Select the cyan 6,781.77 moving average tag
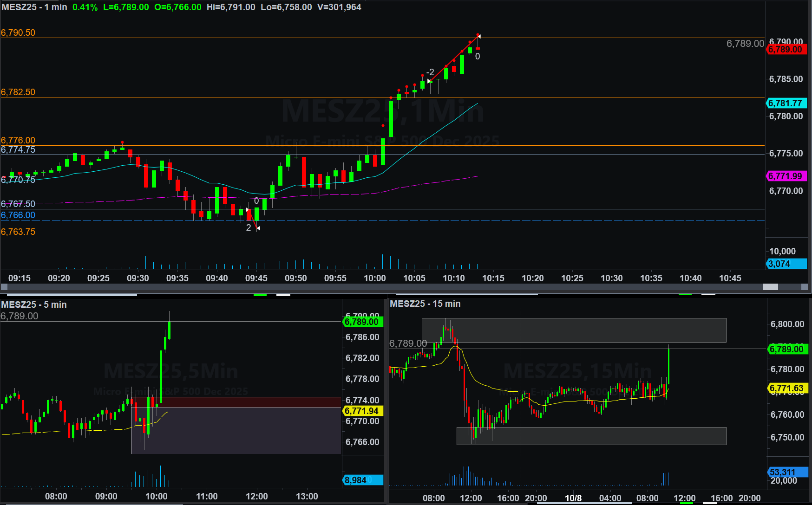 click(786, 103)
